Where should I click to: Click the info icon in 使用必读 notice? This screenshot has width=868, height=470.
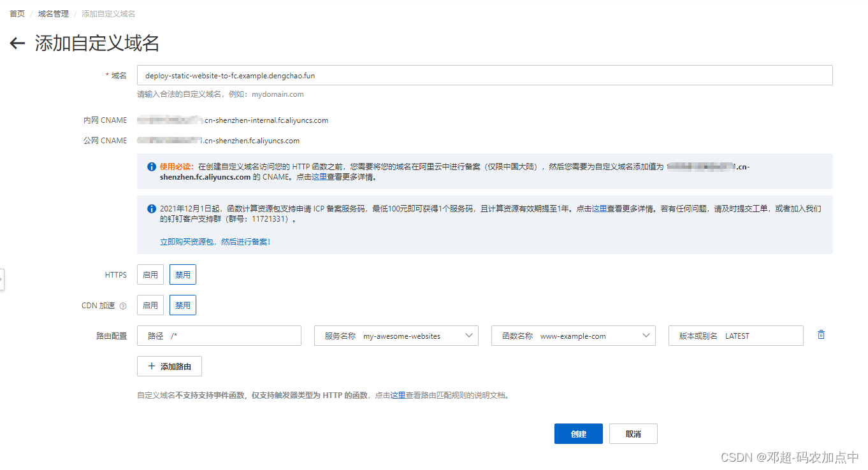coord(152,167)
